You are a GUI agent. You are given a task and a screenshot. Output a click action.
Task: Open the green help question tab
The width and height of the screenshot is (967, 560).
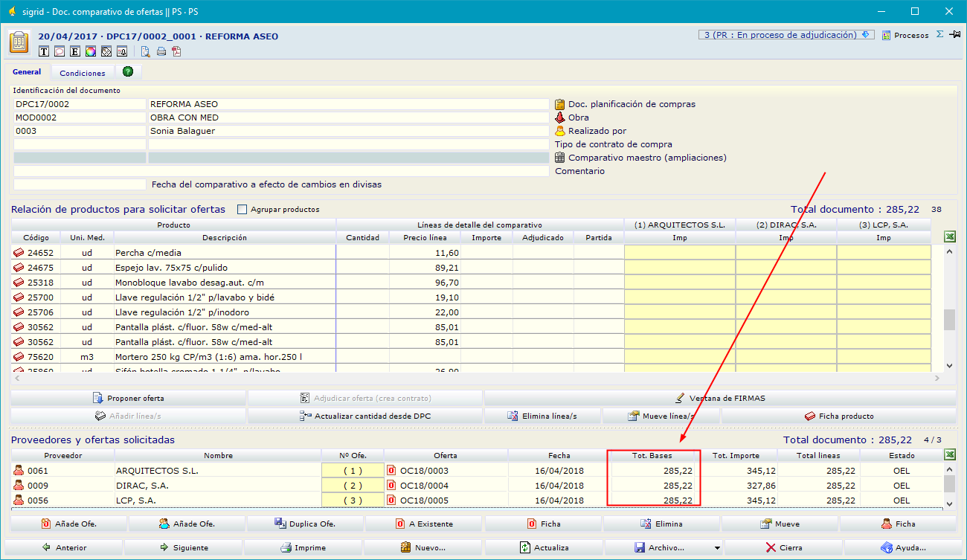(128, 72)
